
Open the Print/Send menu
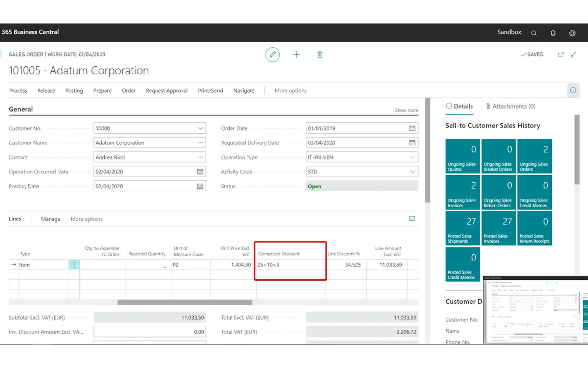coord(210,91)
